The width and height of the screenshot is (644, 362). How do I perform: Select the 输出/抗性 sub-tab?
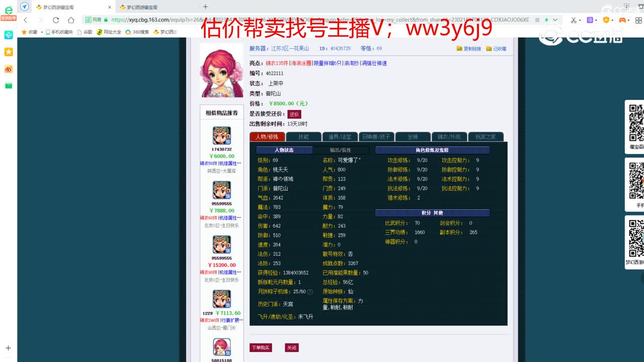[341, 150]
